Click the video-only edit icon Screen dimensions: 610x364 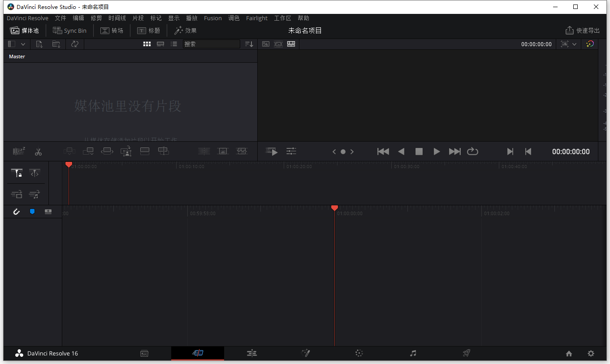coord(17,194)
